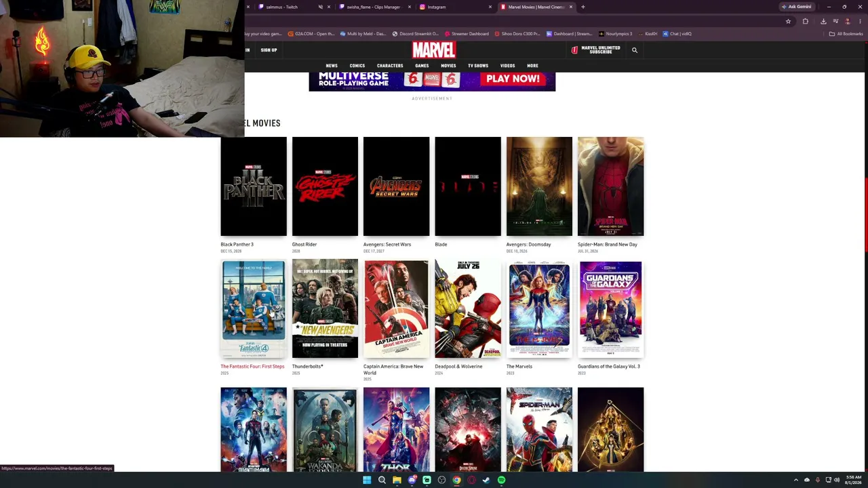Viewport: 868px width, 488px height.
Task: Open the Streamer Dashboard bookmark
Action: (467, 34)
